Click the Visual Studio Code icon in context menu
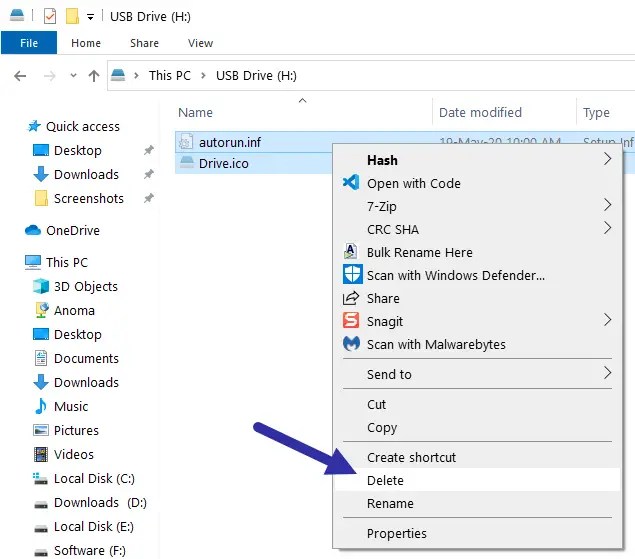Viewport: 635px width, 559px height. click(351, 183)
